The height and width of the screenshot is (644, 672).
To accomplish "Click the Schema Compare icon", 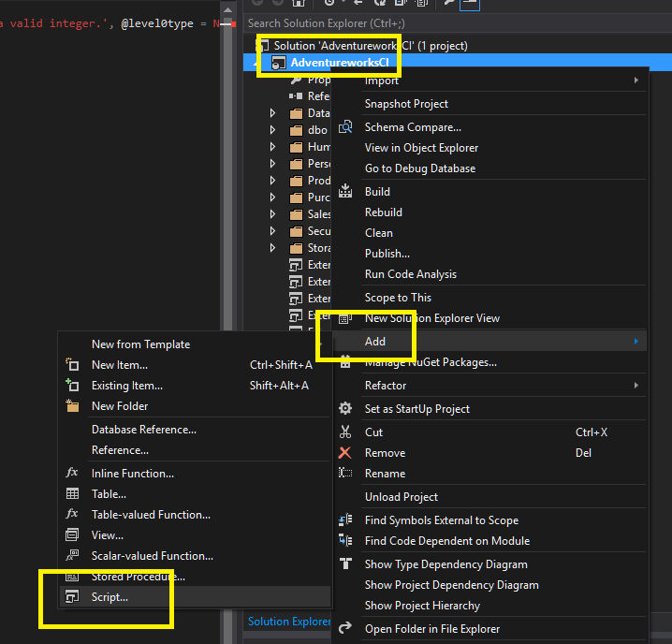I will click(x=345, y=127).
